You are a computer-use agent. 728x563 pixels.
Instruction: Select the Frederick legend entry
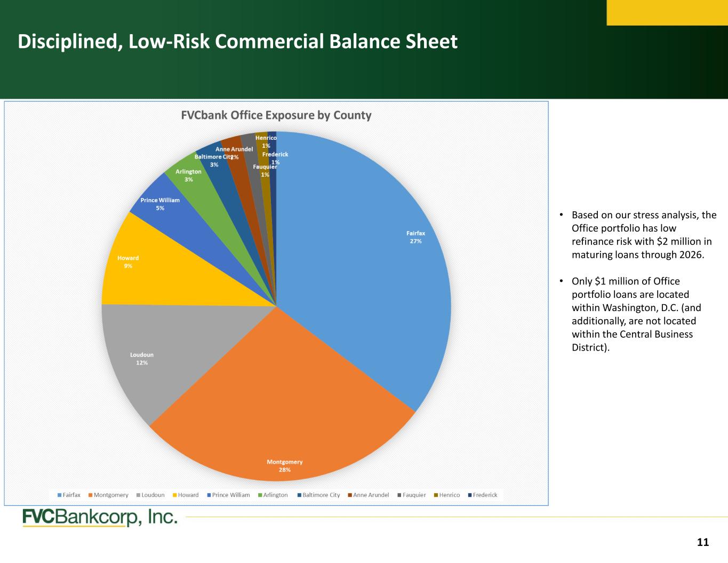tap(483, 495)
